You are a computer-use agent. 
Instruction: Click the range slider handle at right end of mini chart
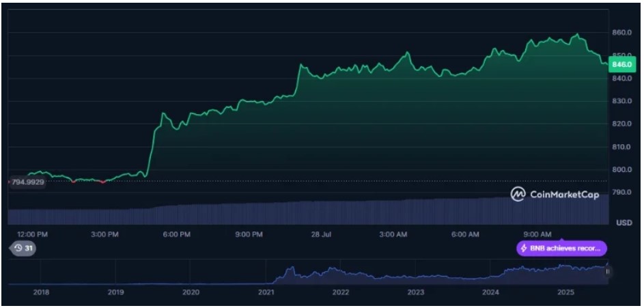[x=608, y=271]
